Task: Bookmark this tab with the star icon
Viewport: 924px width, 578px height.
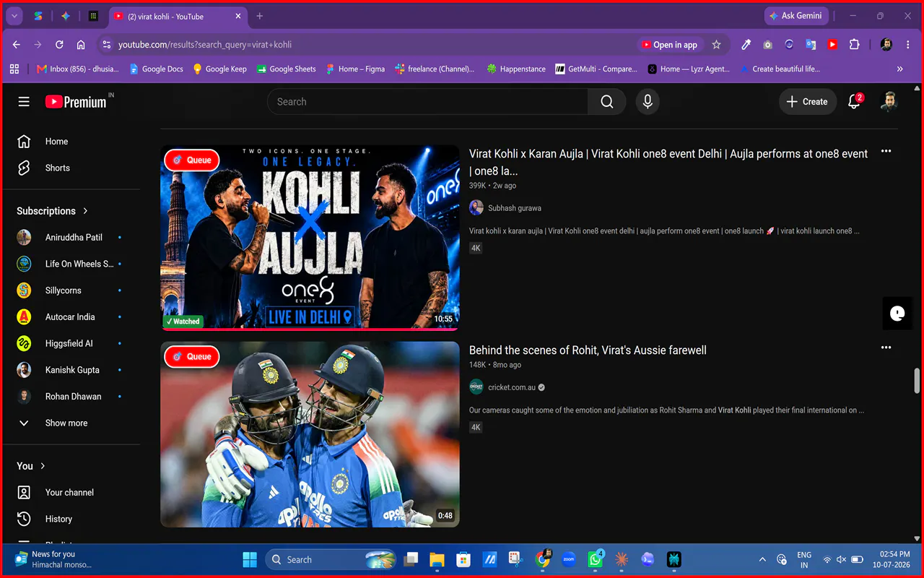Action: tap(716, 45)
